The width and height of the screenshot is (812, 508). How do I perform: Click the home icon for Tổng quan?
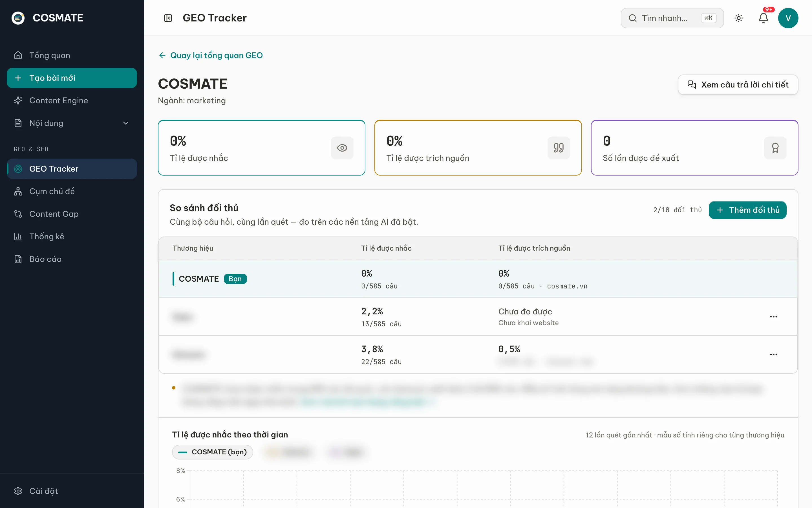pos(18,55)
